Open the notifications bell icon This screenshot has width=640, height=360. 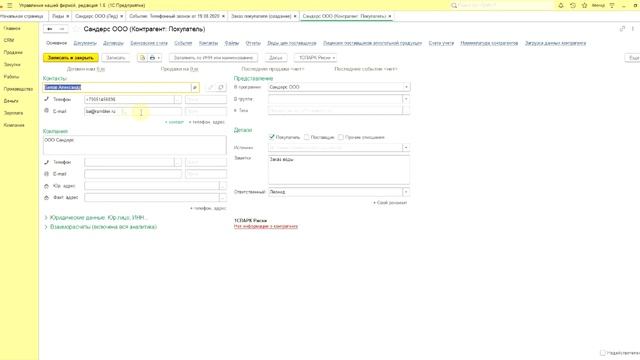tap(561, 5)
